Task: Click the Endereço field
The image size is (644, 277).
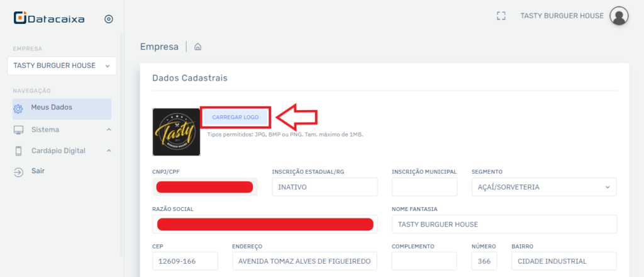Action: [304, 261]
